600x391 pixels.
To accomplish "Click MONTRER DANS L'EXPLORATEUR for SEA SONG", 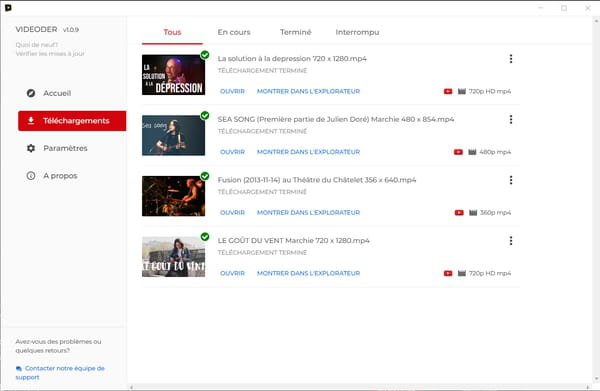I will click(x=308, y=152).
